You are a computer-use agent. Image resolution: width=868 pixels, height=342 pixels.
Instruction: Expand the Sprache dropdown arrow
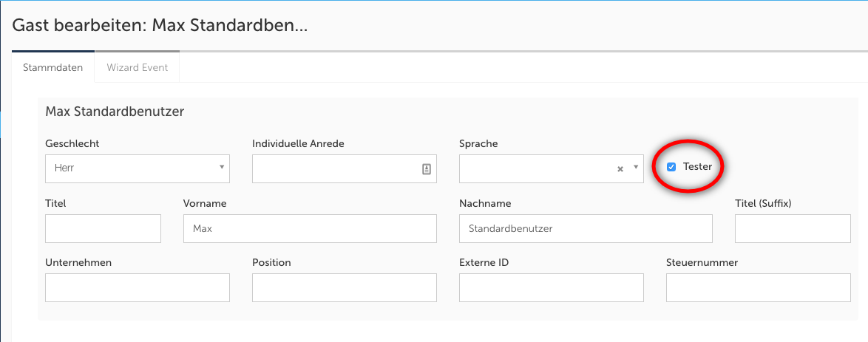pos(635,168)
